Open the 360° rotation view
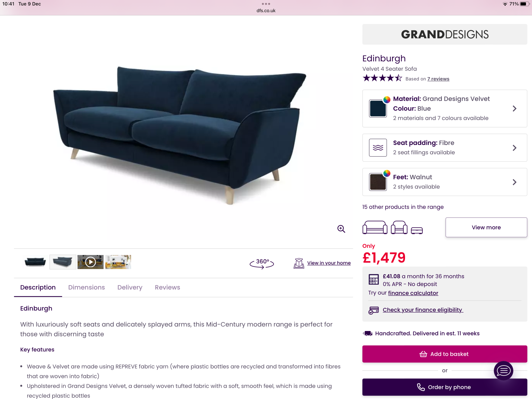 262,263
